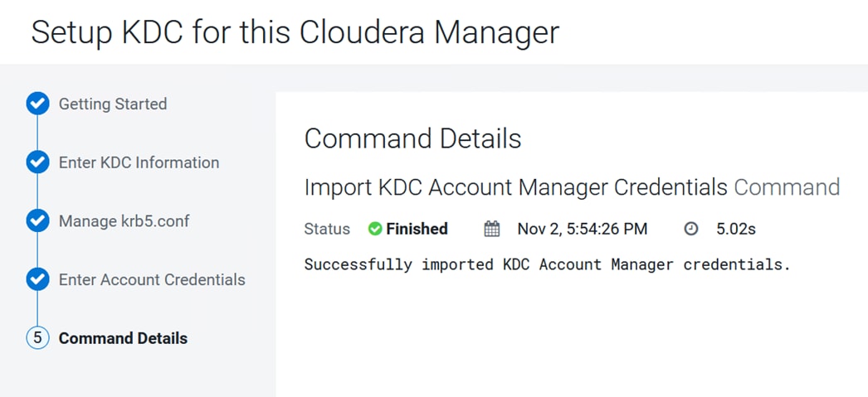Click the Finished status text
The height and width of the screenshot is (397, 868).
tap(417, 229)
